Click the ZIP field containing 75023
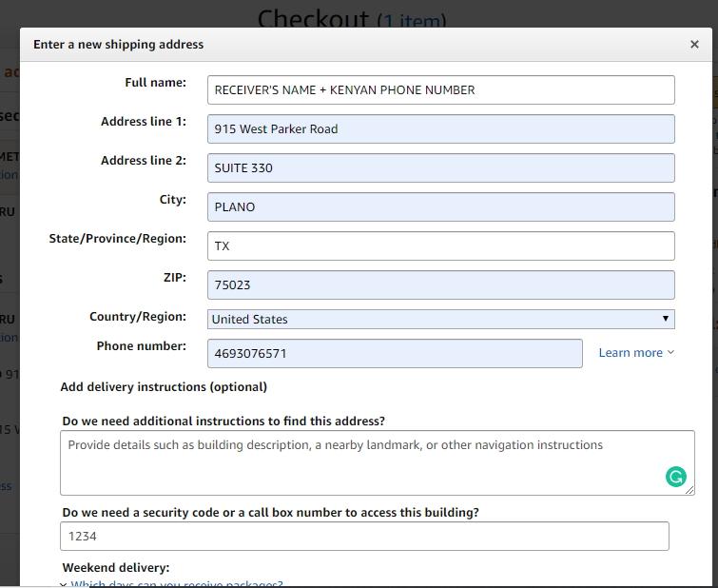The height and width of the screenshot is (588, 718). pos(440,284)
